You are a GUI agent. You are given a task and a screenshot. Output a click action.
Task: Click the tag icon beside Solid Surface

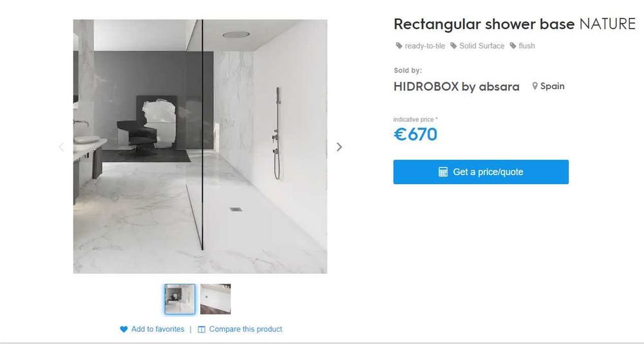pos(453,46)
